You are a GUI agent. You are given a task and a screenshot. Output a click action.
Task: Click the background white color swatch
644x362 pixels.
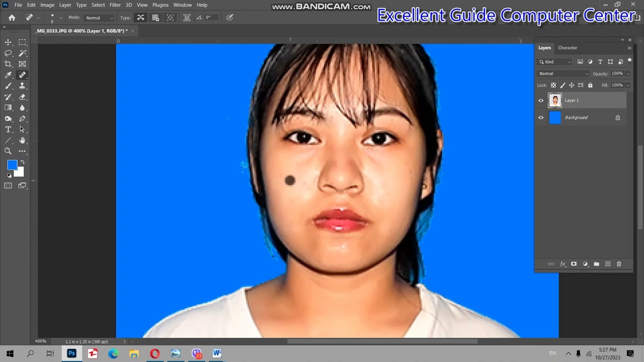[x=20, y=173]
